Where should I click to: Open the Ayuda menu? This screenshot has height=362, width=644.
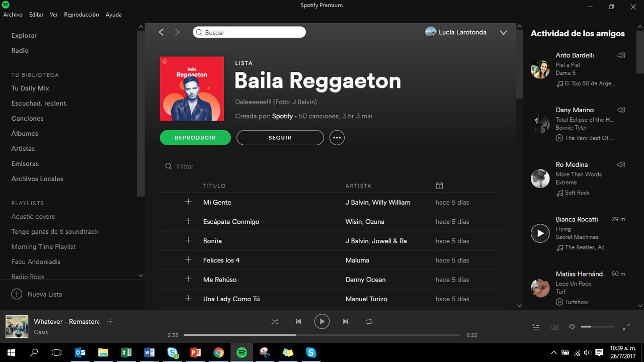[x=114, y=15]
